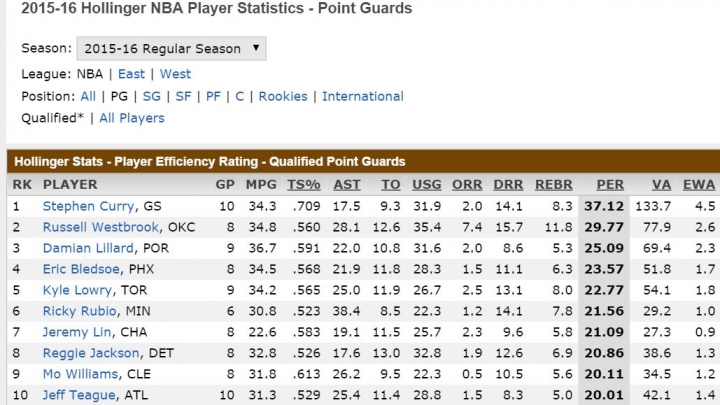Sort table by AST column header

click(347, 185)
